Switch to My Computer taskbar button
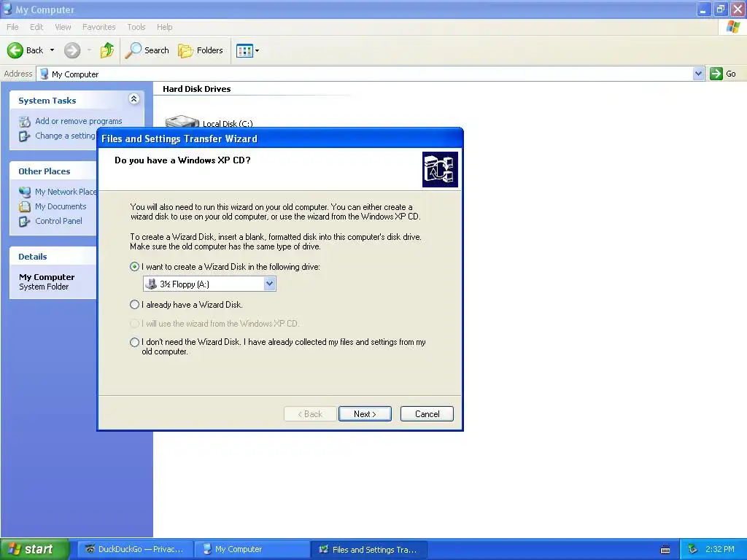The image size is (747, 560). click(x=251, y=550)
